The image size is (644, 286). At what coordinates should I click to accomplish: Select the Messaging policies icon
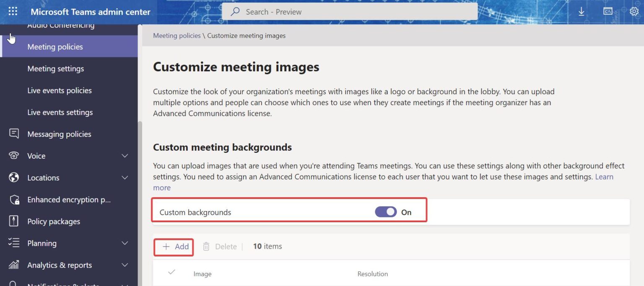pos(14,134)
